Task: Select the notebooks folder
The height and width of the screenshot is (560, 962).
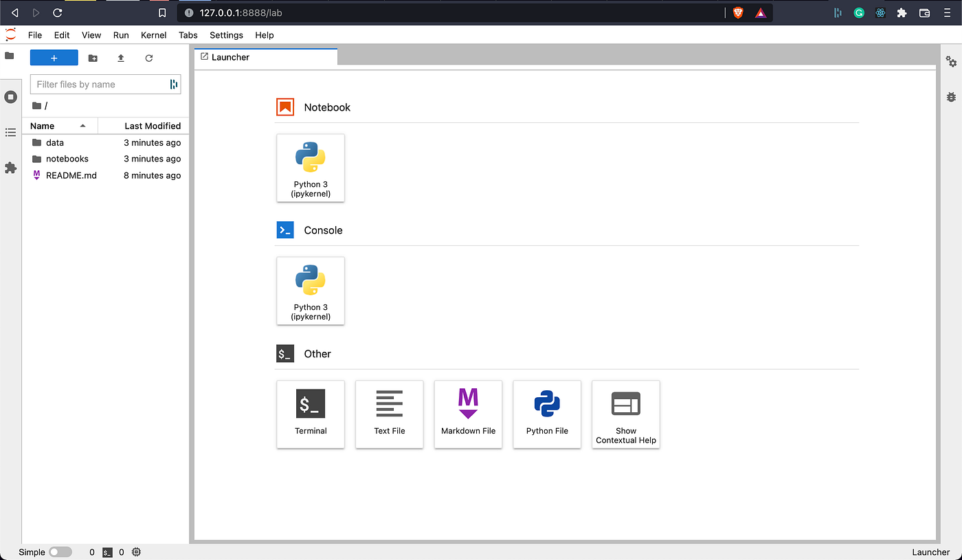Action: [x=106, y=159]
